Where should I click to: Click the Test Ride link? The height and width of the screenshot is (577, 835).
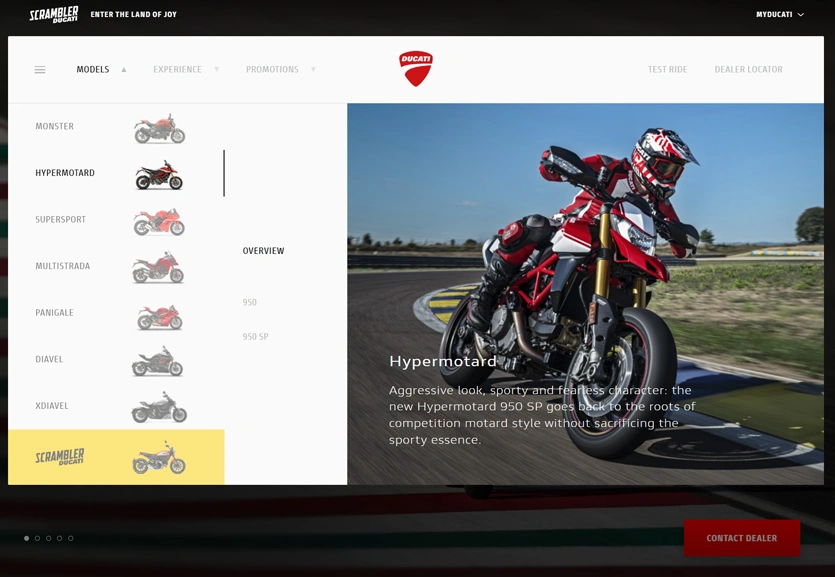pos(667,70)
